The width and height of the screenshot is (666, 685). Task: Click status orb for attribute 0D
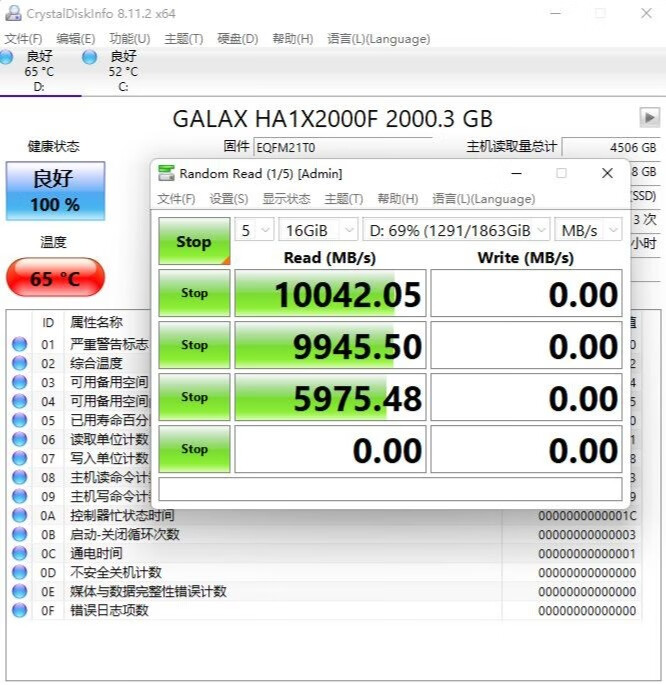pyautogui.click(x=19, y=572)
